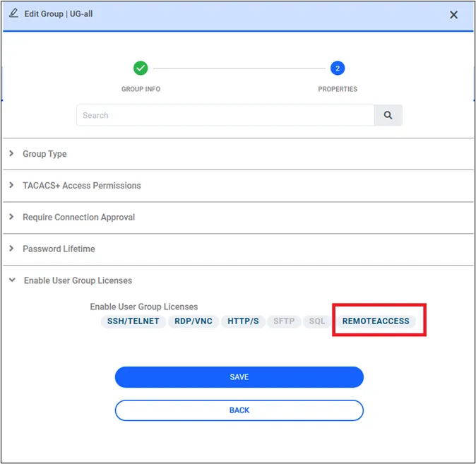Enable the SQL license
The width and height of the screenshot is (476, 464).
coord(317,321)
